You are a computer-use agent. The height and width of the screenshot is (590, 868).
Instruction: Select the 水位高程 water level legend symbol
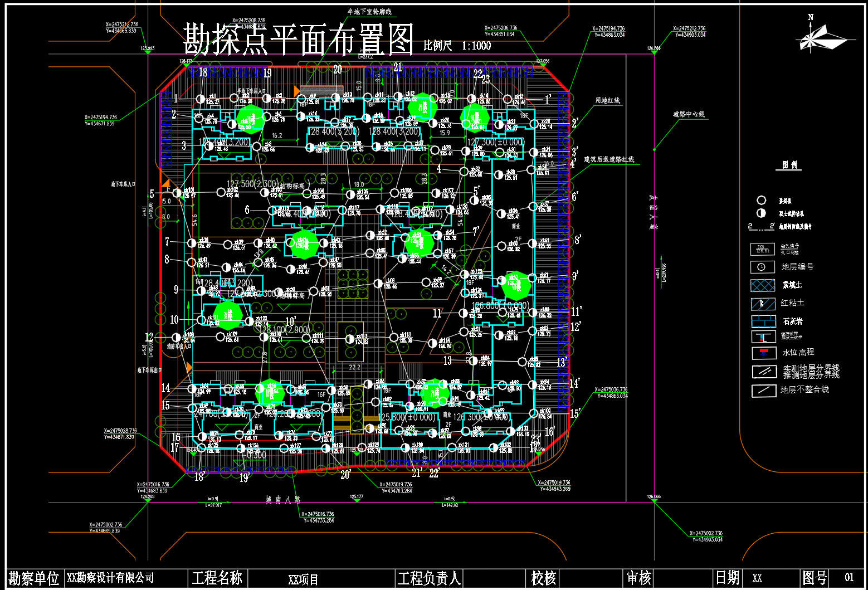pos(763,353)
